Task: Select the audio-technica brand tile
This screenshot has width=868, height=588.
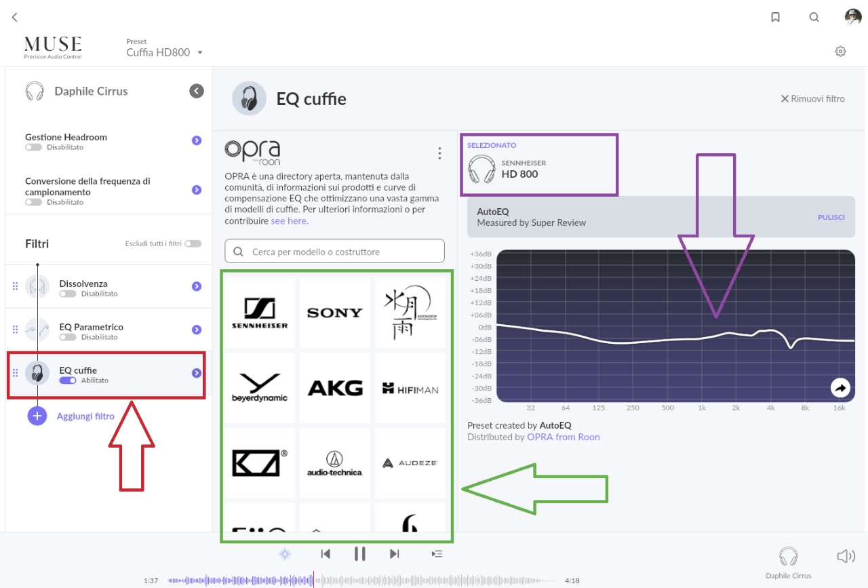Action: [335, 463]
